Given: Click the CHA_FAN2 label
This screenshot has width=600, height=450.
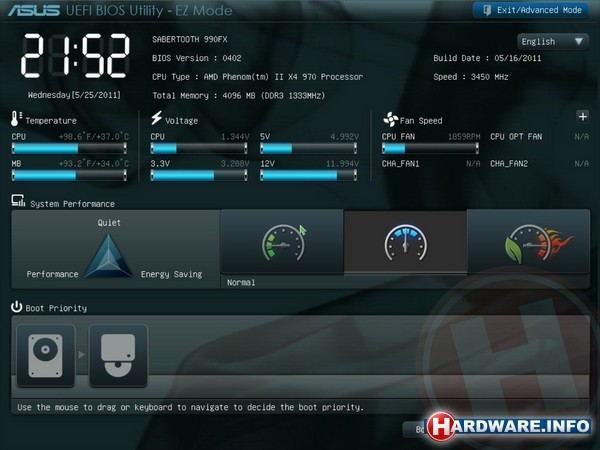Looking at the screenshot, I should click(x=509, y=164).
